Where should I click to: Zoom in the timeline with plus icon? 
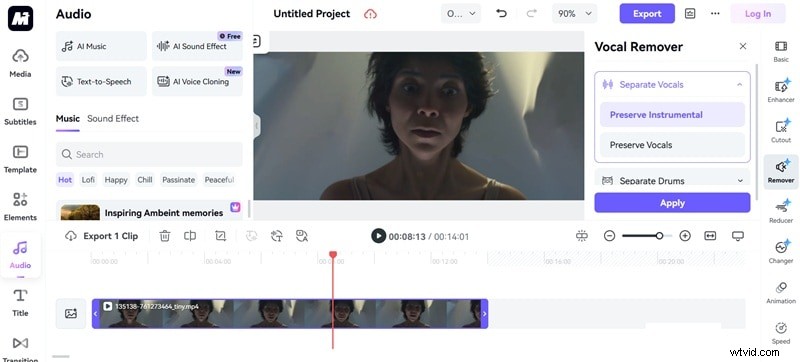685,236
